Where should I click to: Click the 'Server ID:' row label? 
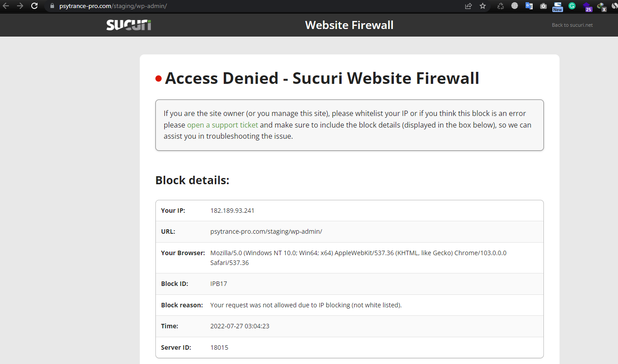pos(176,347)
